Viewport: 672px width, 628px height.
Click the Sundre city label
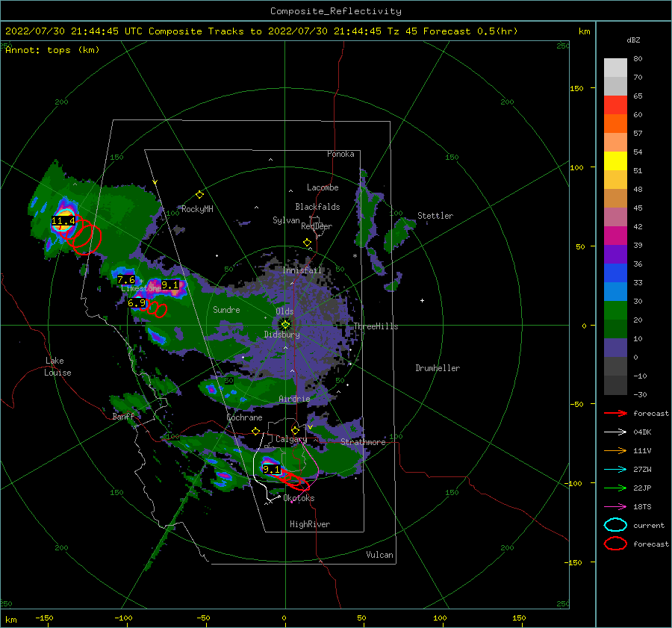click(226, 309)
